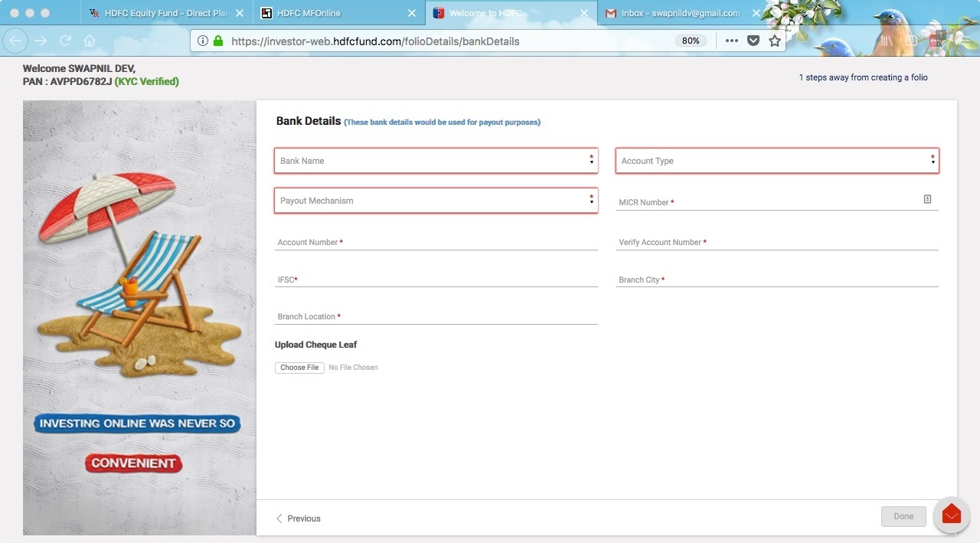980x543 pixels.
Task: Click the Branch City field
Action: point(777,279)
